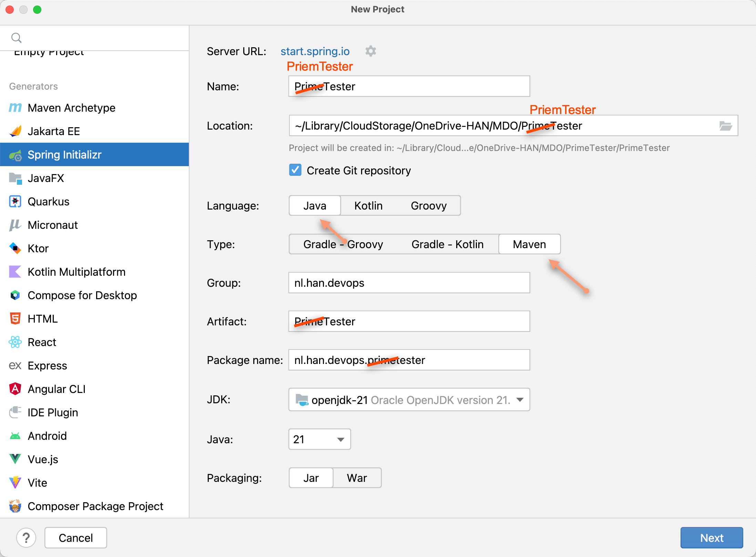The image size is (756, 557).
Task: Select Groovy language option
Action: (429, 206)
